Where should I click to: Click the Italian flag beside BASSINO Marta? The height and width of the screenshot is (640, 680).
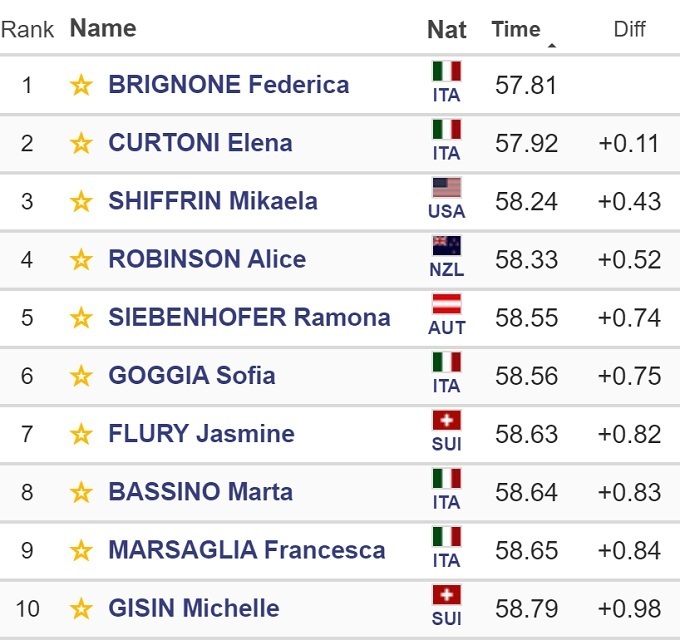446,478
